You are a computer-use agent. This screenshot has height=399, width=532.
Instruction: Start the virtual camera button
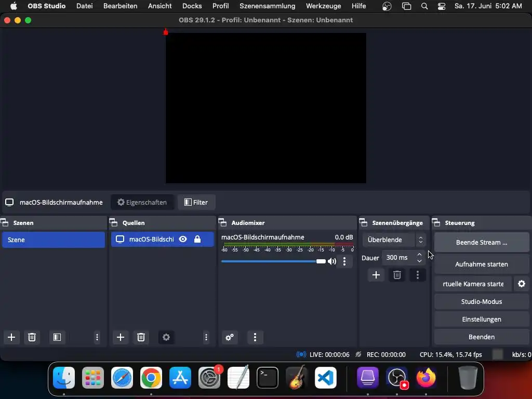(x=473, y=284)
